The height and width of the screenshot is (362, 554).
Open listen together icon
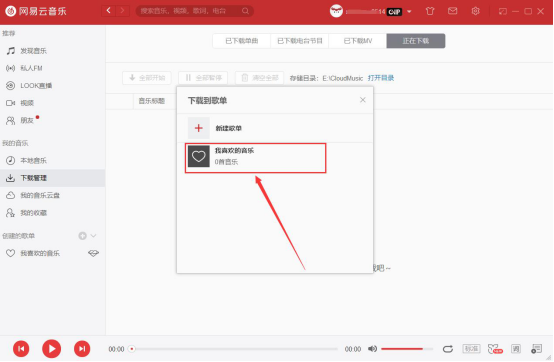pos(495,349)
